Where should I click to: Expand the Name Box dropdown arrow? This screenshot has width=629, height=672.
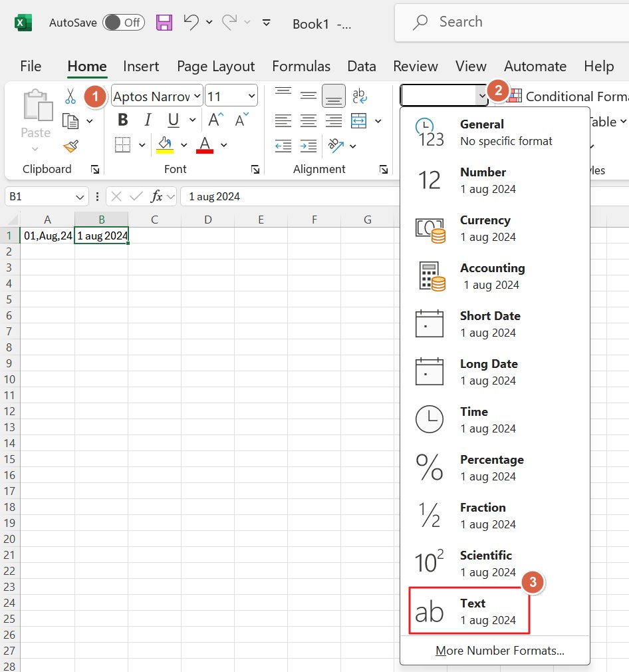(x=80, y=197)
